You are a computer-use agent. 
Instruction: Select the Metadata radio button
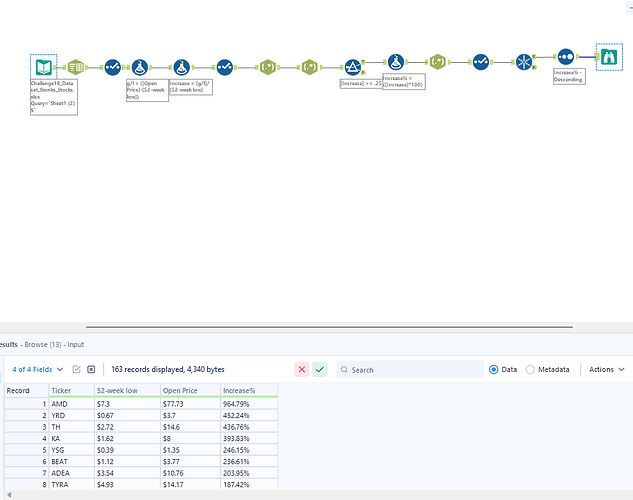pyautogui.click(x=530, y=369)
